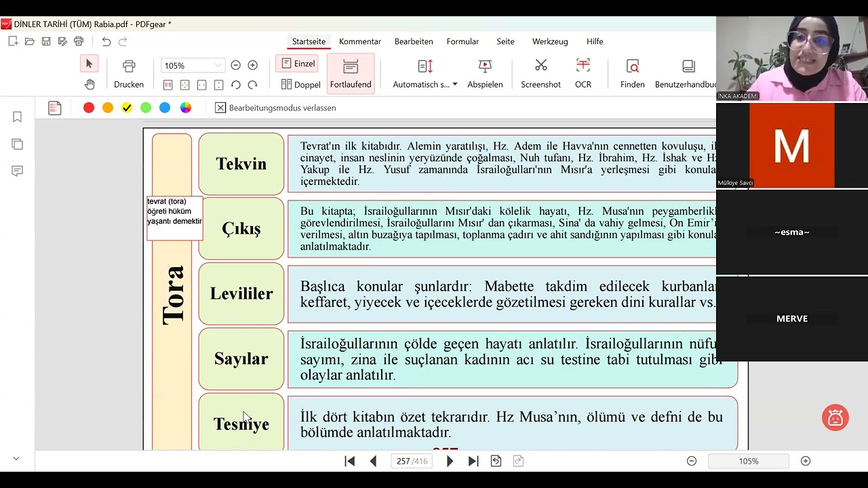Run the OCR tool

(x=583, y=73)
